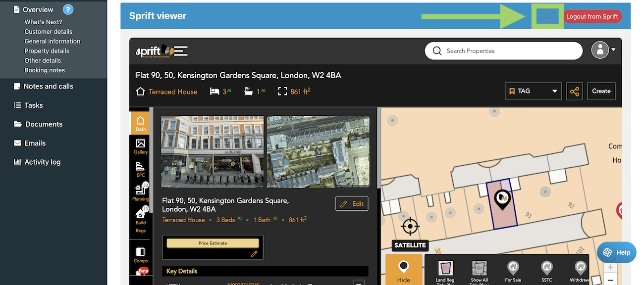
Task: Click the user profile avatar icon
Action: pyautogui.click(x=600, y=50)
